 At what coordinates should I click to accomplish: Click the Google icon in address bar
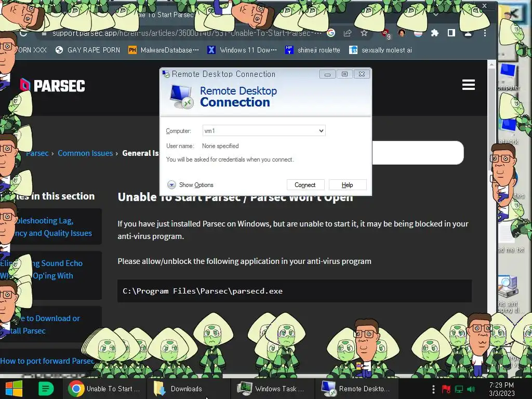point(331,33)
